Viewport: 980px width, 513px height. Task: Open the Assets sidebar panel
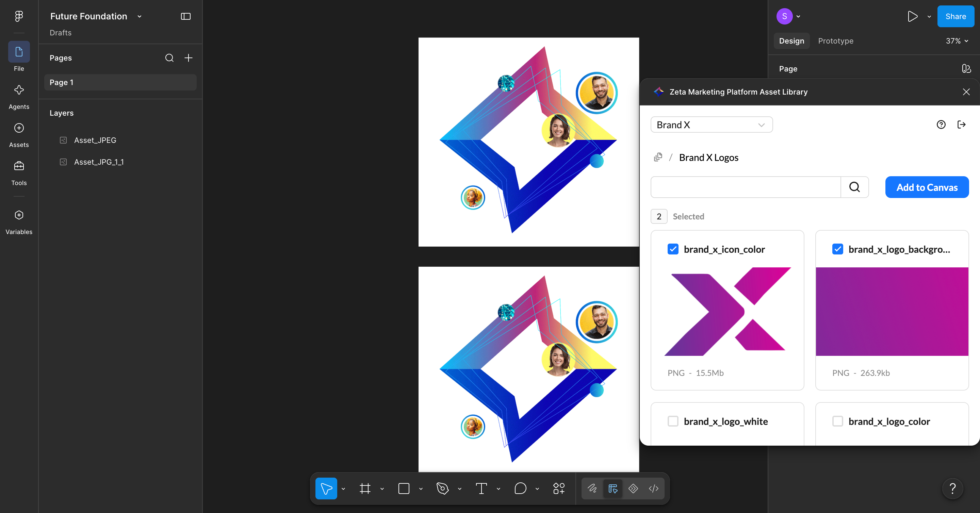click(x=19, y=135)
